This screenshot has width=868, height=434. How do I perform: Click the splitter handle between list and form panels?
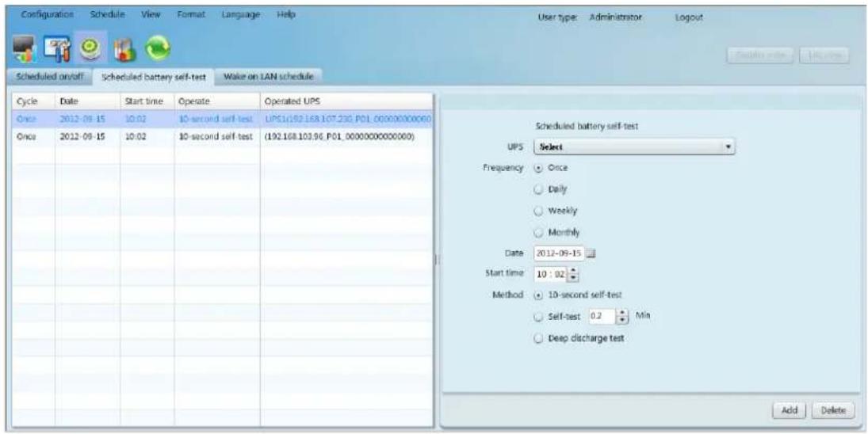pyautogui.click(x=437, y=260)
